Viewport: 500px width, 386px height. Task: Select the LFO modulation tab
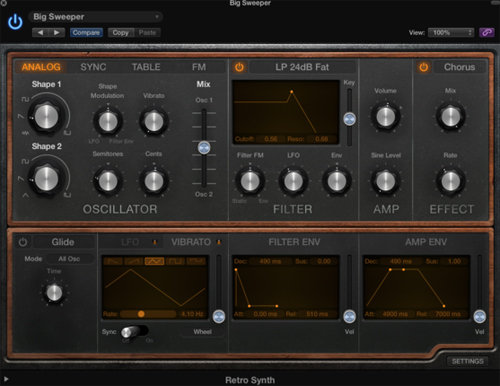130,242
